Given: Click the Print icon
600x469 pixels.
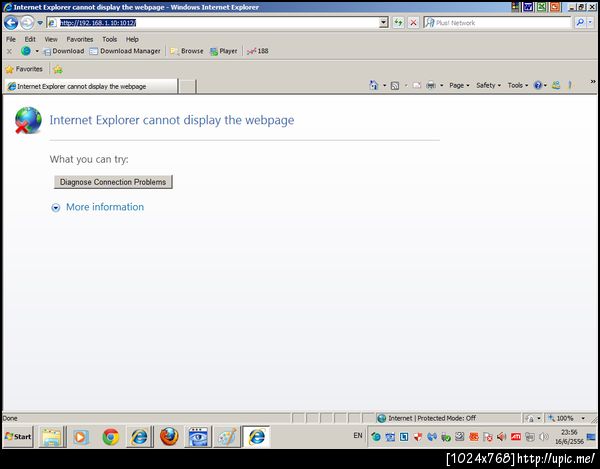Looking at the screenshot, I should 431,85.
